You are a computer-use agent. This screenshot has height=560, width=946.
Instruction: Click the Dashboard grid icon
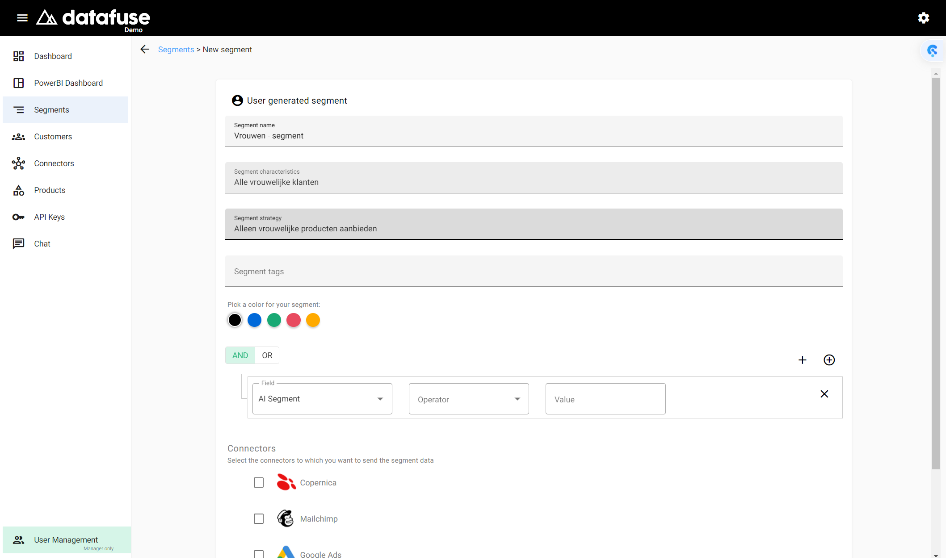click(18, 56)
